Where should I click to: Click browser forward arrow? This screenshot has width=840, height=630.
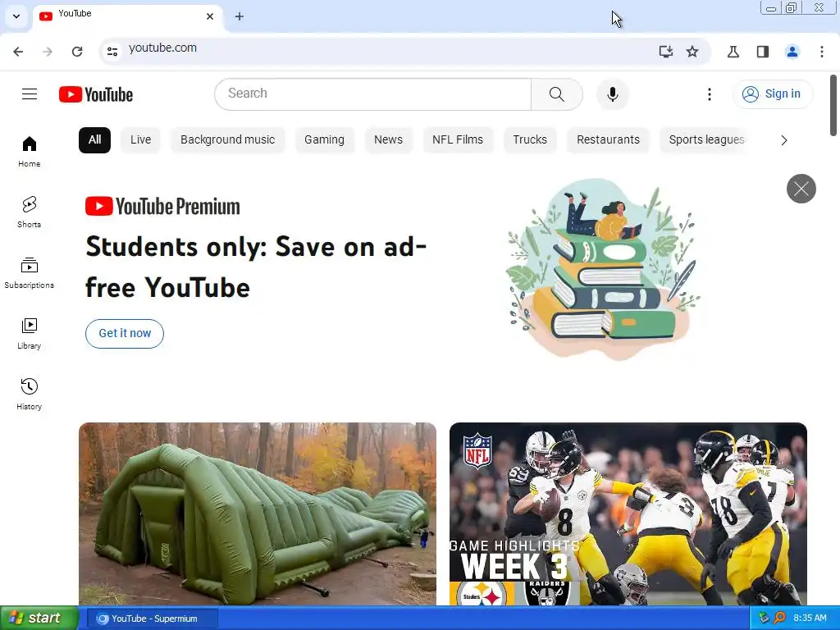point(48,52)
